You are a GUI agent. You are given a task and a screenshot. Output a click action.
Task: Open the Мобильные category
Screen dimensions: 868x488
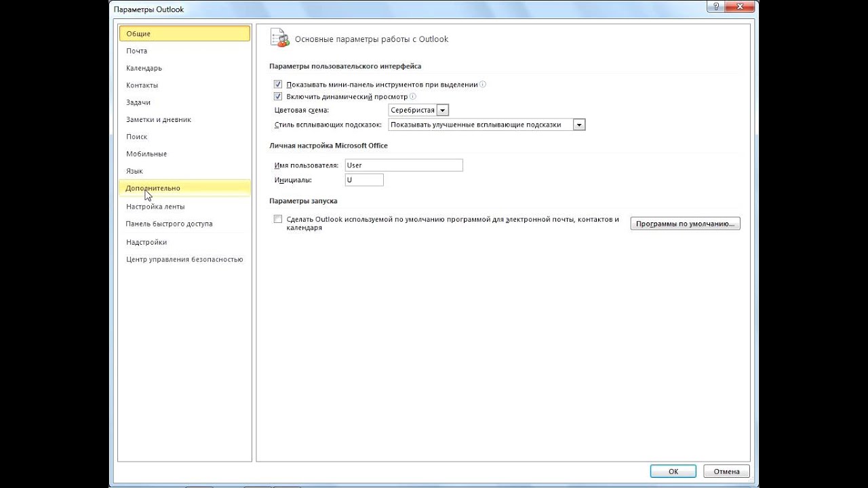click(184, 154)
